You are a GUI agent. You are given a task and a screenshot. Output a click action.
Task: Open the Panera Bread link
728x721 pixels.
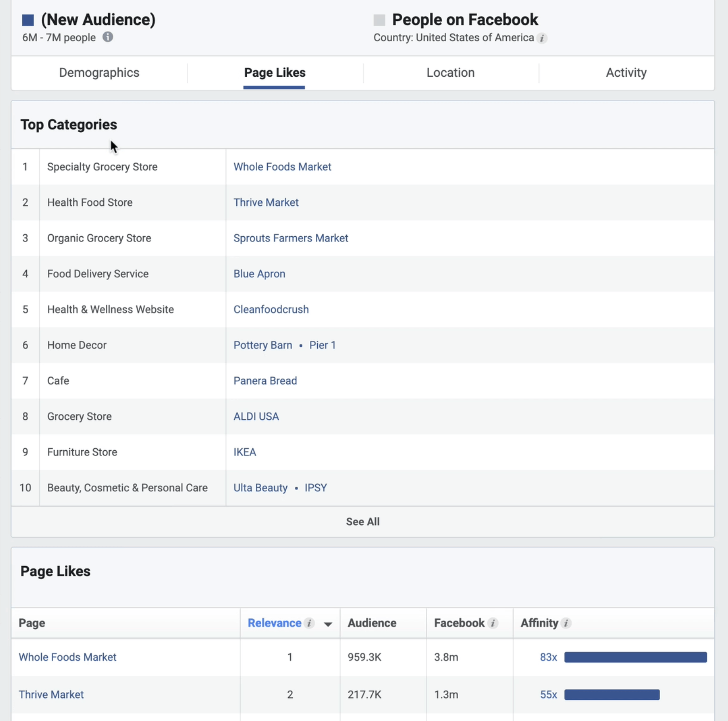pyautogui.click(x=265, y=381)
